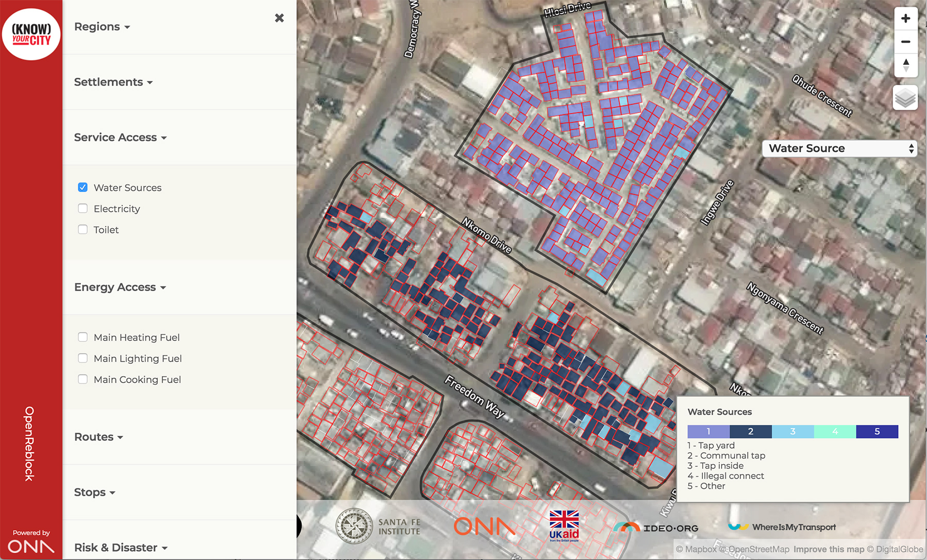
Task: Click the WhereIsMyTransport logo
Action: click(x=782, y=527)
